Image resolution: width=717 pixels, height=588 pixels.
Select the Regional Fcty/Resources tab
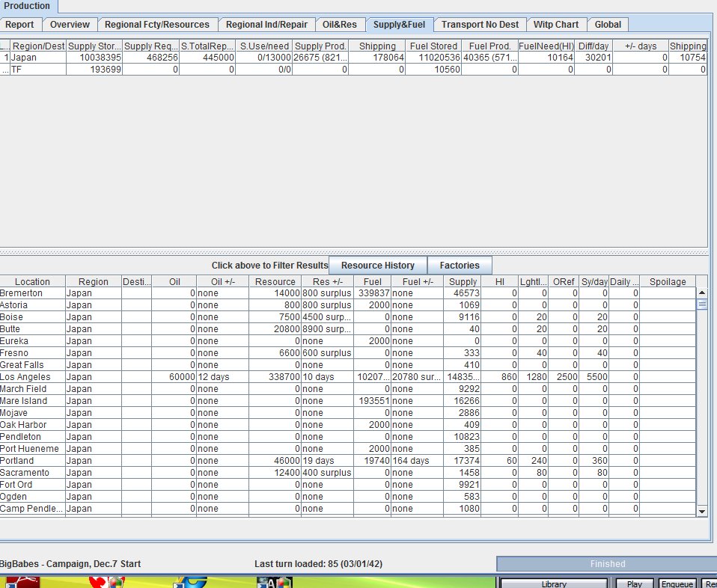(157, 25)
